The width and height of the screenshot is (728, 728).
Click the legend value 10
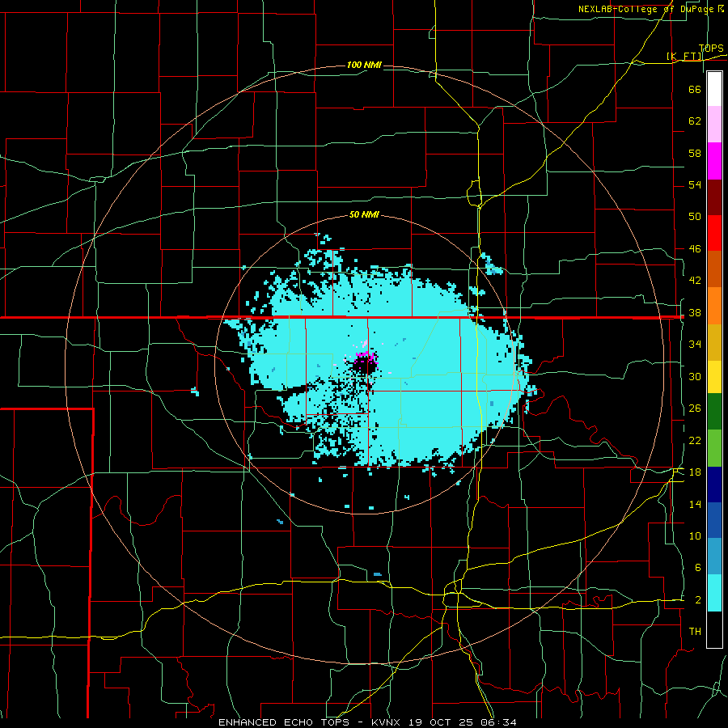695,535
